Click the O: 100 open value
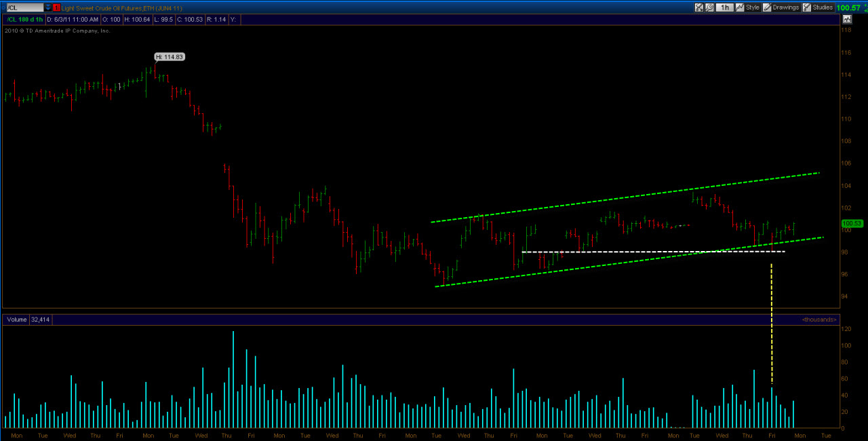The width and height of the screenshot is (868, 441). 111,20
